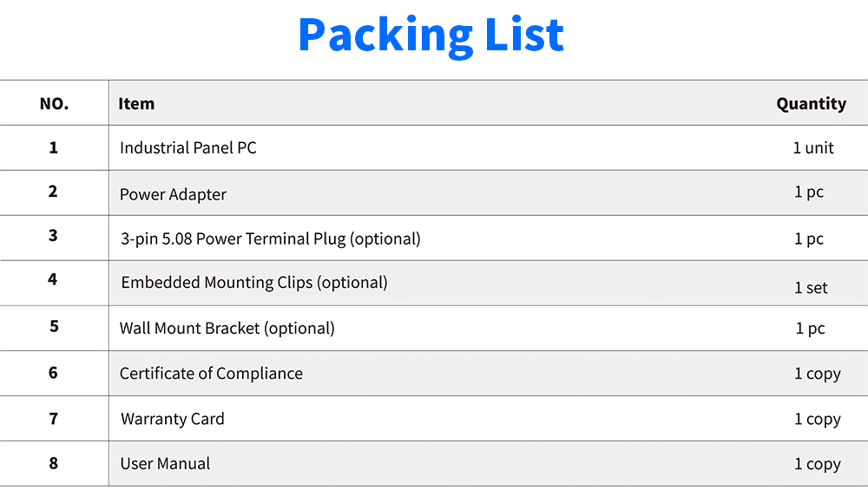Select the 3-pin 5.08 Power Terminal Plug entry
The height and width of the screenshot is (503, 868).
click(x=271, y=239)
